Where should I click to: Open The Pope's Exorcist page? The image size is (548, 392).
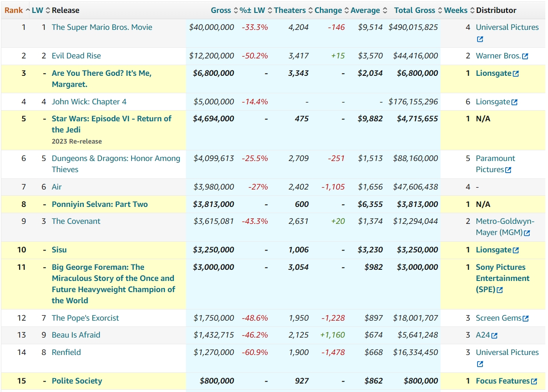pyautogui.click(x=85, y=318)
